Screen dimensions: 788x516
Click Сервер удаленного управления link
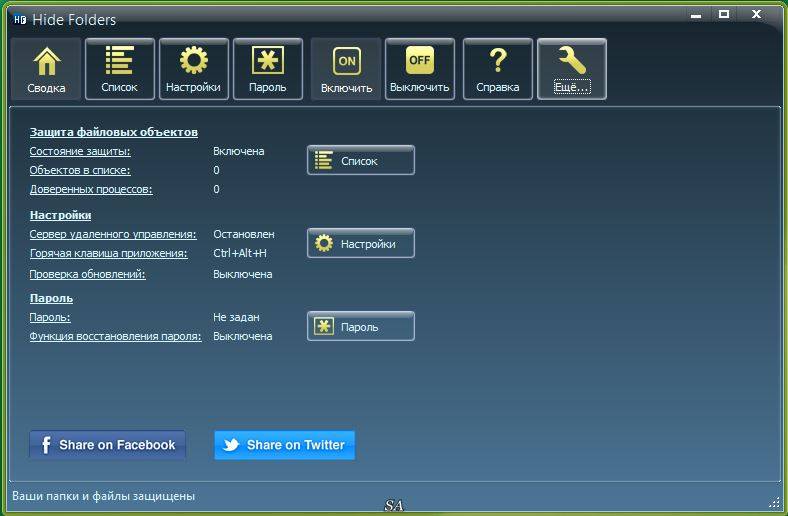[x=113, y=234]
